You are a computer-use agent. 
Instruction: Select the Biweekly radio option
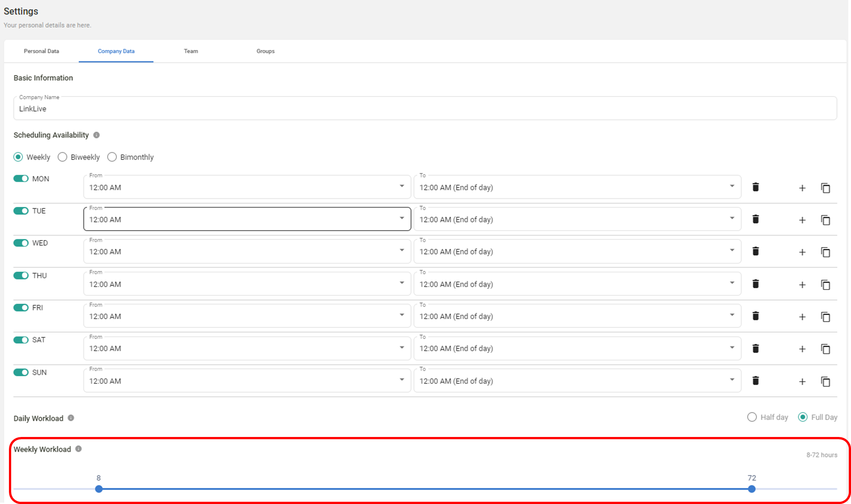tap(63, 157)
